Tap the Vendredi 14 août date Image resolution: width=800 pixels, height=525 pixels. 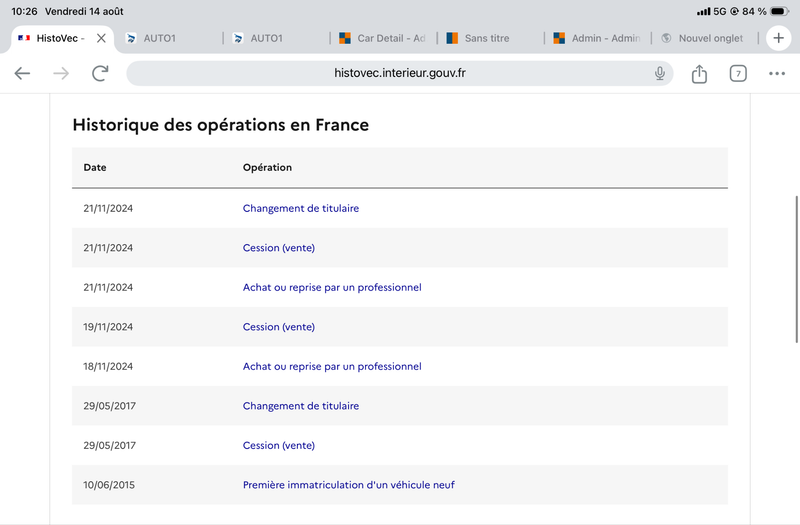tap(84, 11)
